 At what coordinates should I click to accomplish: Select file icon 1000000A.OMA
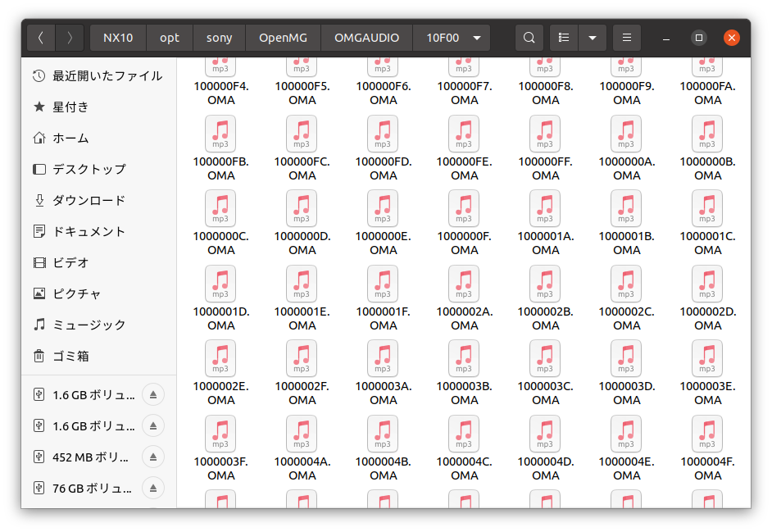626,134
